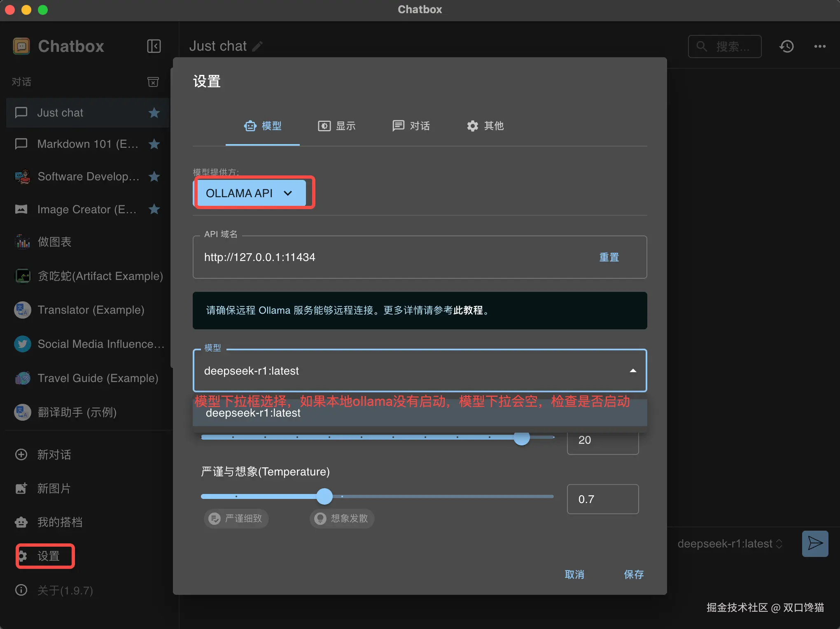This screenshot has height=629, width=840.
Task: Click the send message arrow icon
Action: pos(814,543)
